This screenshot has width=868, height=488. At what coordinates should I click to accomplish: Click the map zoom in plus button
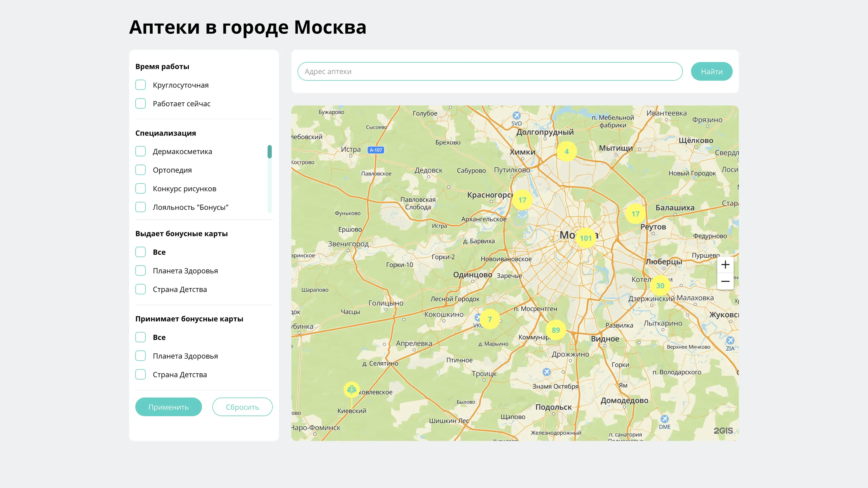[x=725, y=265]
